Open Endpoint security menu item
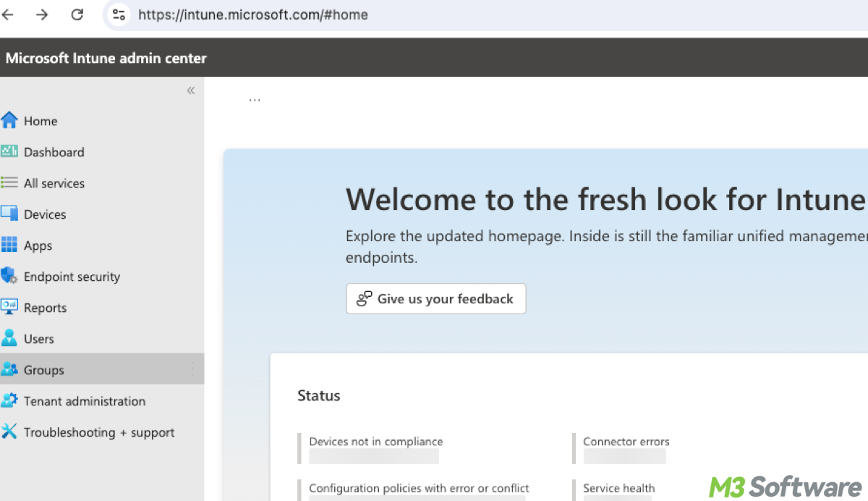 tap(102, 277)
